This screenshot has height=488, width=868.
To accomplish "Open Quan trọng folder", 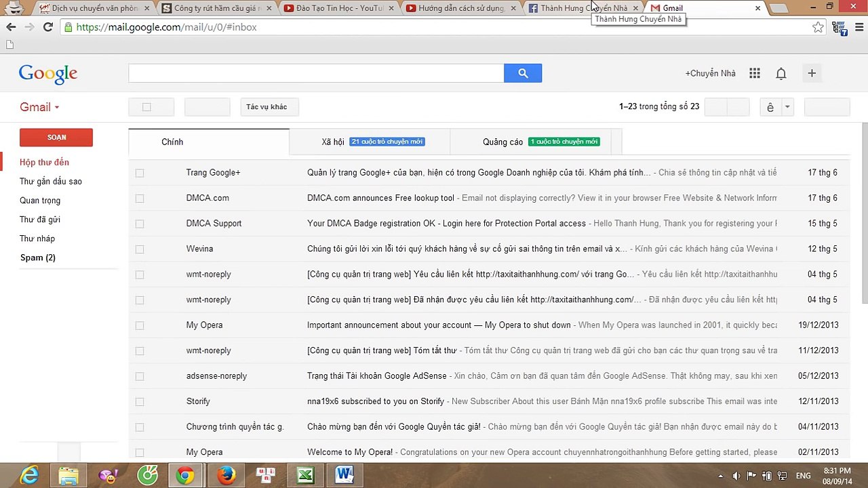I will (40, 201).
